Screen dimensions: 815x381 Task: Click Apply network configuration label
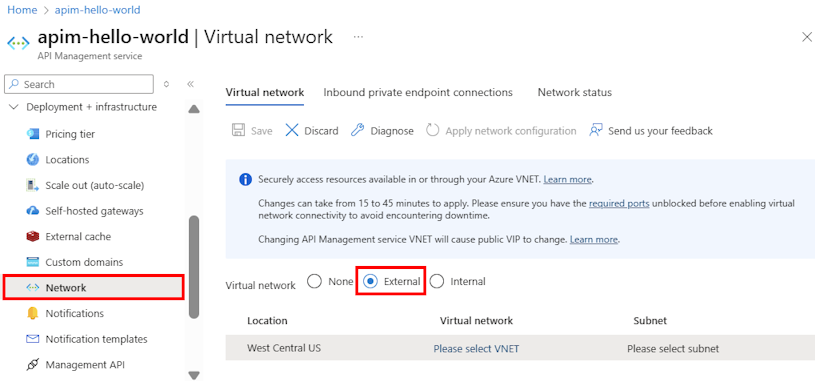pyautogui.click(x=510, y=131)
